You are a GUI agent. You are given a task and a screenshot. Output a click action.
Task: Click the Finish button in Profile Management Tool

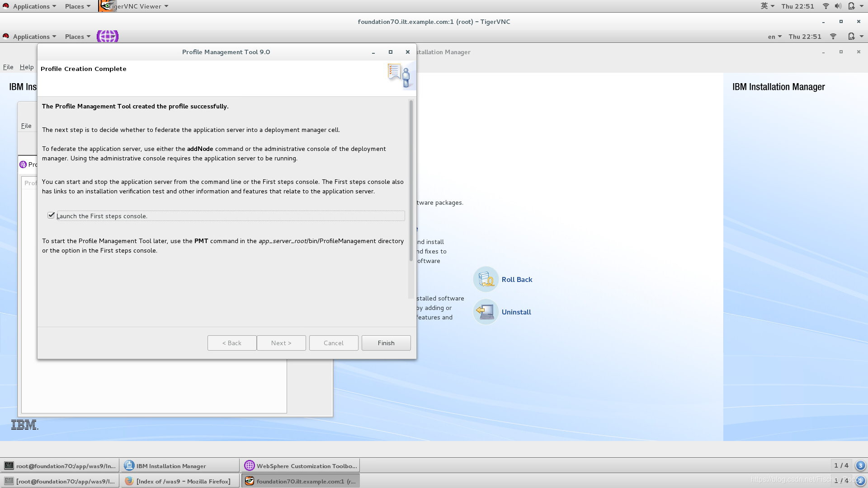386,343
